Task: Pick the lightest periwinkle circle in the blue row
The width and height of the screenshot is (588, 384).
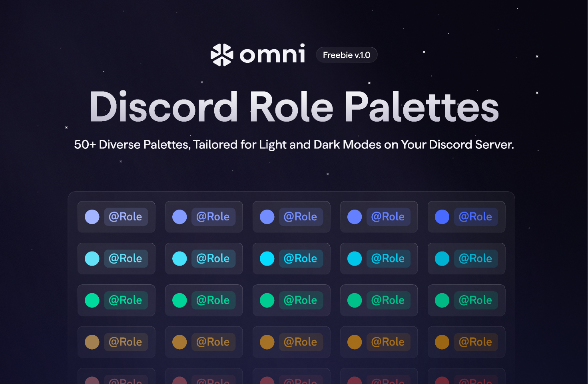Action: (92, 217)
